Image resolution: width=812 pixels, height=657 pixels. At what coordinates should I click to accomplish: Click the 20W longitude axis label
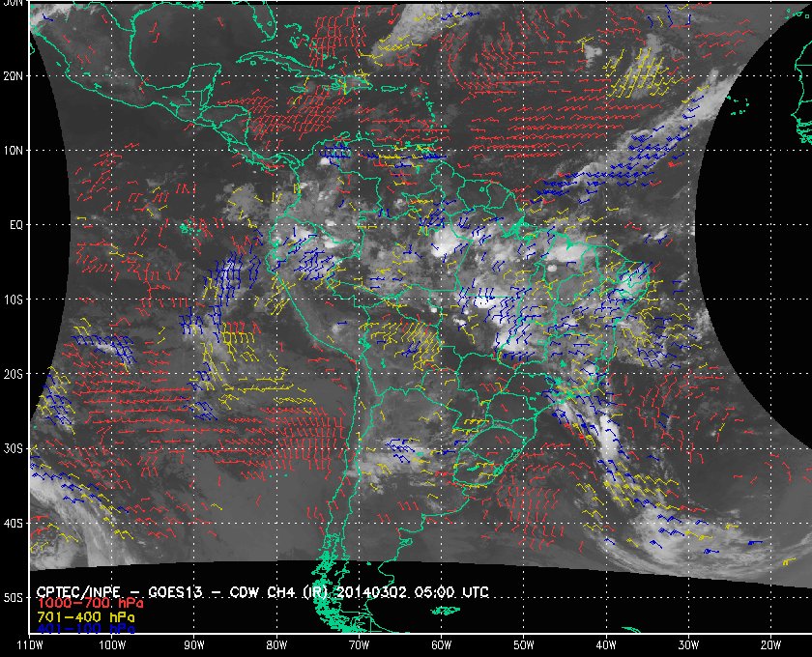pos(768,643)
